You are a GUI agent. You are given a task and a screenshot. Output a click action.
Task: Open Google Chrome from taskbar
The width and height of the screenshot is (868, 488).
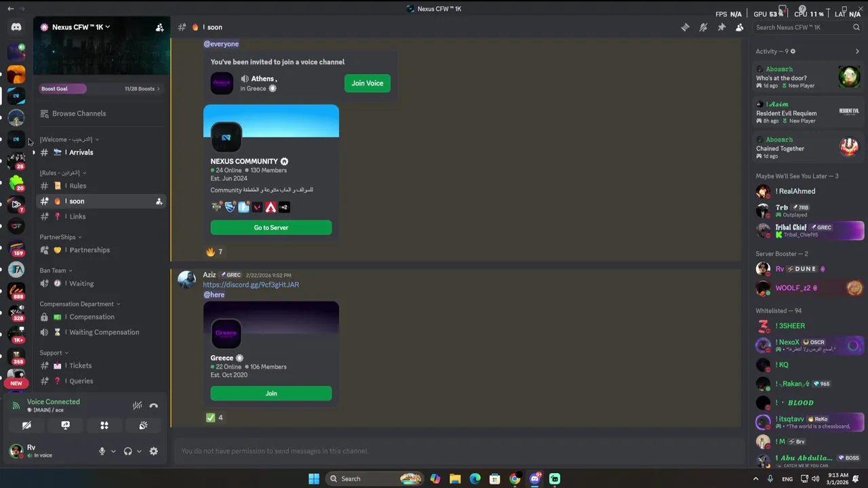click(x=515, y=479)
